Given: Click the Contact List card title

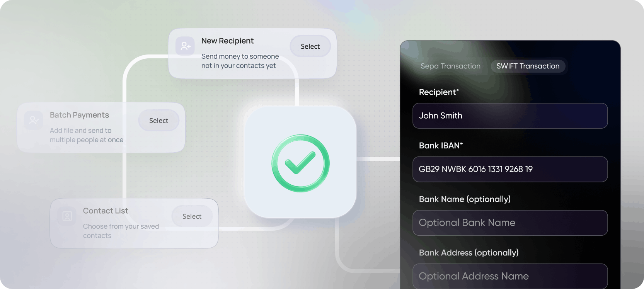Looking at the screenshot, I should (106, 211).
